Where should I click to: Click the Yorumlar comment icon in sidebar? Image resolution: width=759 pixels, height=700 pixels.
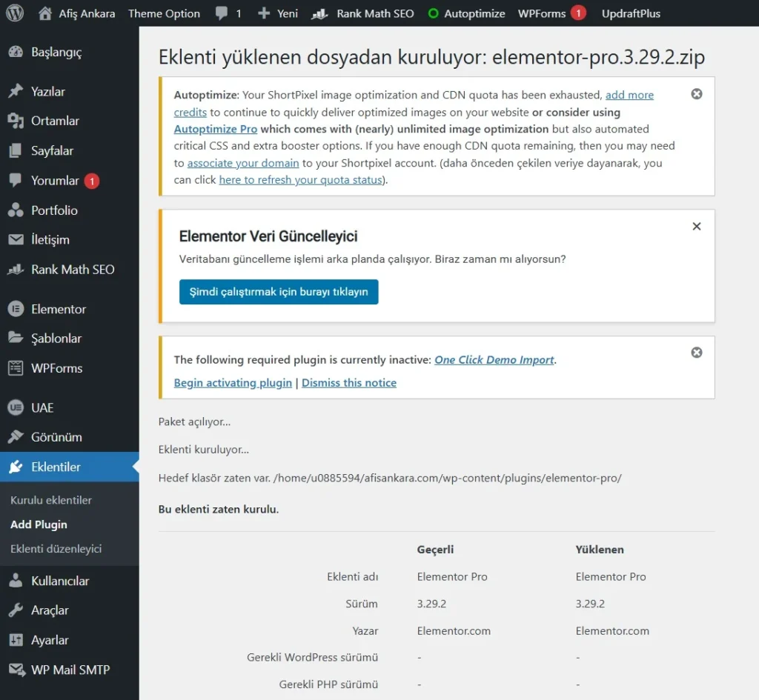click(x=16, y=180)
